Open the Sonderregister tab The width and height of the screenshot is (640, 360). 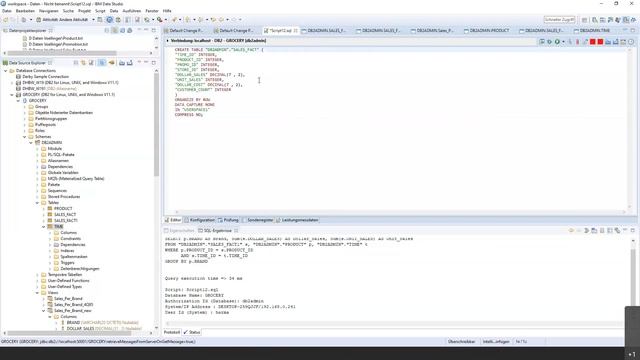click(258, 220)
